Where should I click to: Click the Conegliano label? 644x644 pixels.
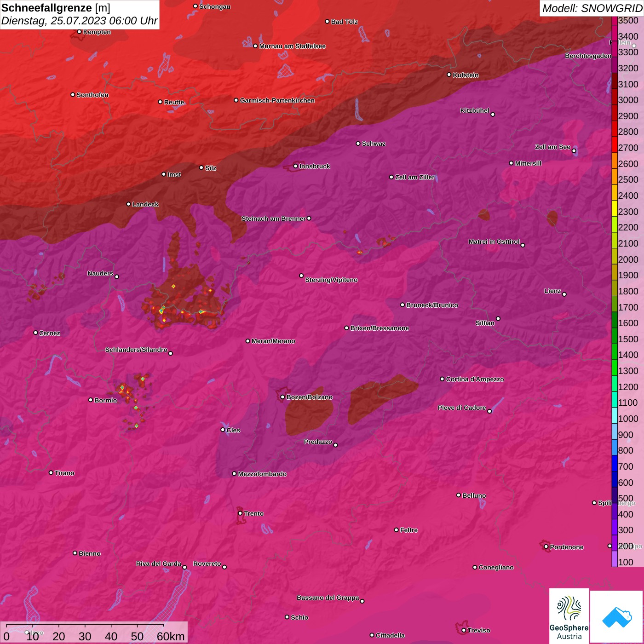pos(496,567)
